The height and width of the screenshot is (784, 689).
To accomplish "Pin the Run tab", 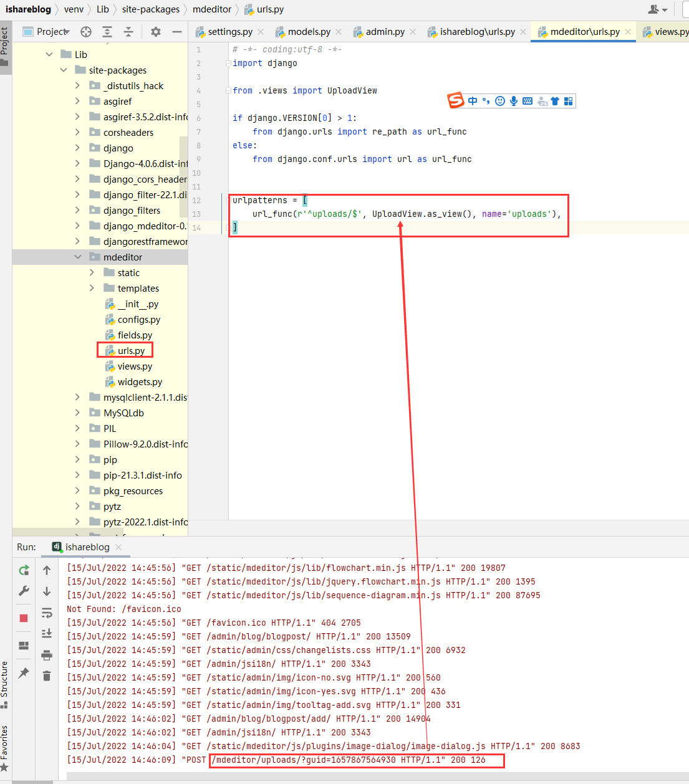I will point(24,672).
